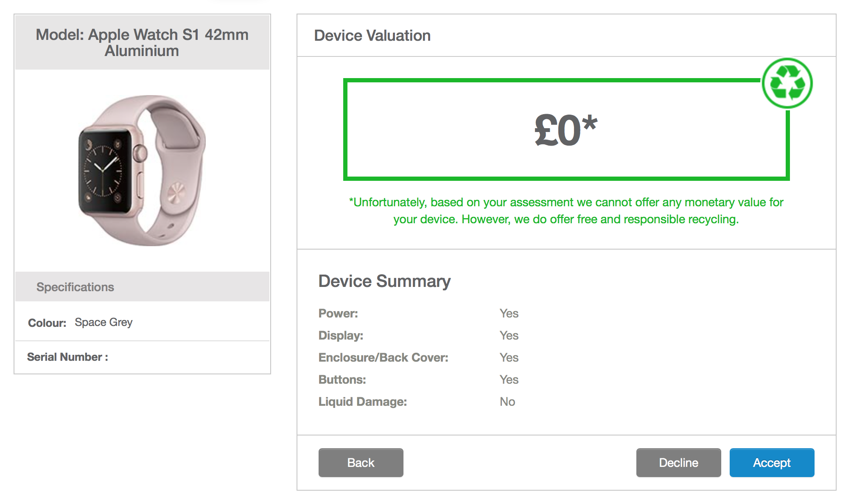
Task: Click the Buttons: Yes value
Action: tap(509, 379)
